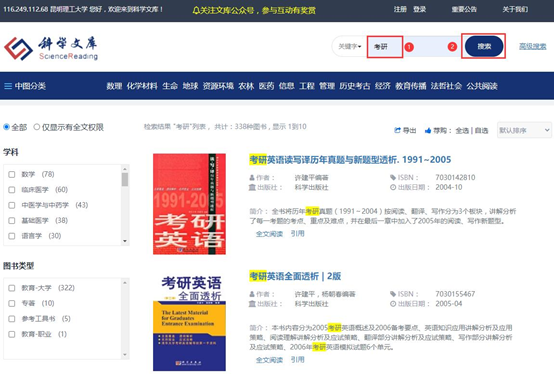
Task: Click the 考研英语全面透析 book cover
Action: coord(189,323)
